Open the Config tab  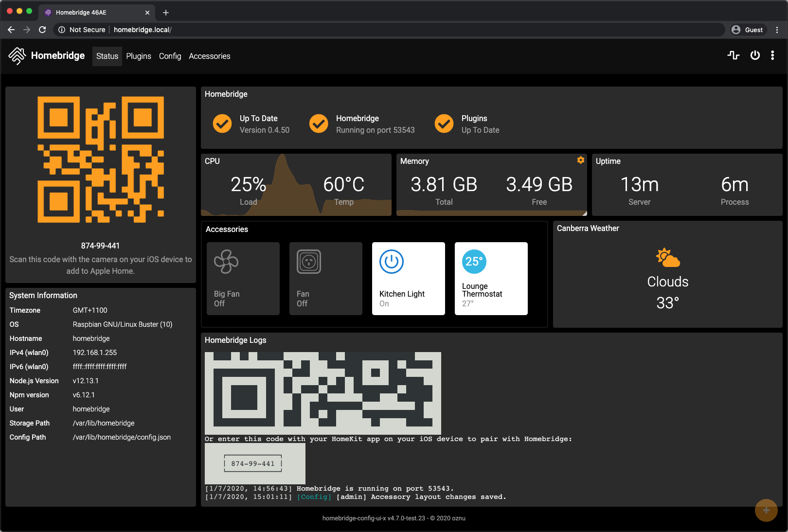[x=170, y=56]
